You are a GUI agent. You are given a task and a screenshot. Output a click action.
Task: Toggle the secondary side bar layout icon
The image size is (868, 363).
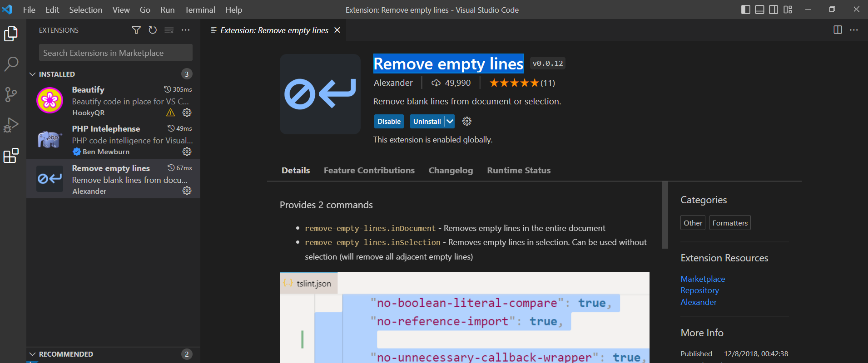point(774,10)
